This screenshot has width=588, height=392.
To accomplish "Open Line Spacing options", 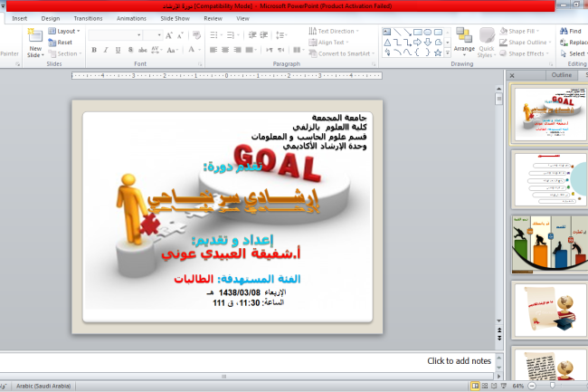I will (x=281, y=35).
